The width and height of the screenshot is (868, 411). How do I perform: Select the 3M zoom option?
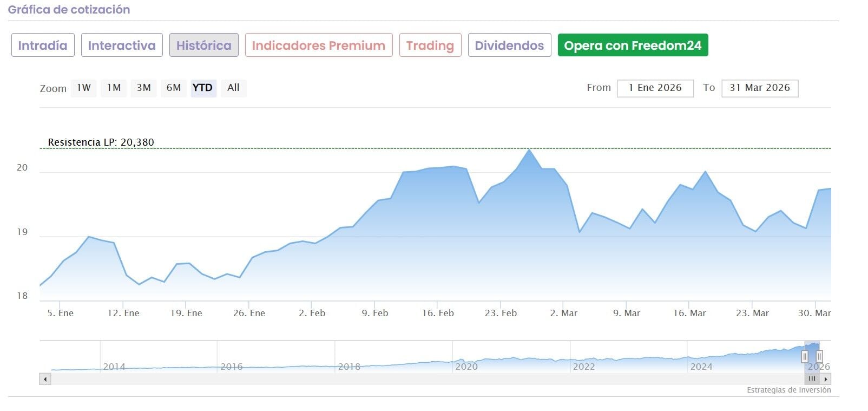(143, 88)
